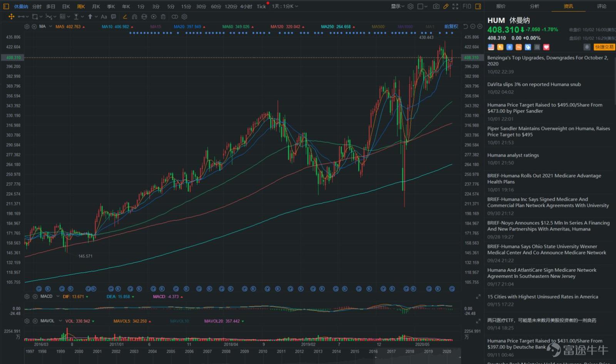
Task: Open drawing toolbar settings gear
Action: (x=184, y=17)
